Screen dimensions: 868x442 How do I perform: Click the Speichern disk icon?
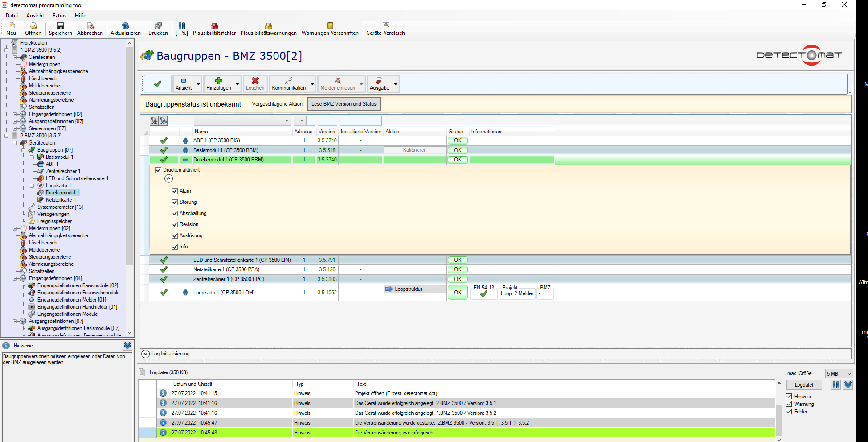[61, 26]
